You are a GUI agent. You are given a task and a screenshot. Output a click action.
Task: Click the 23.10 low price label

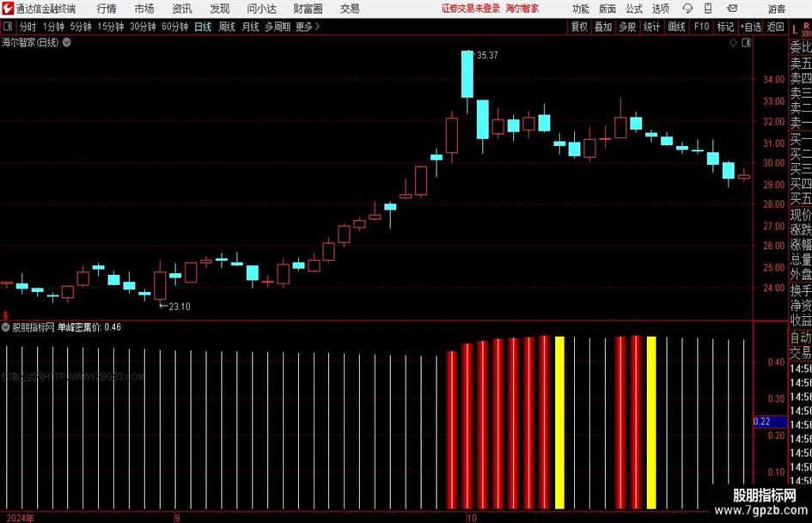[180, 307]
